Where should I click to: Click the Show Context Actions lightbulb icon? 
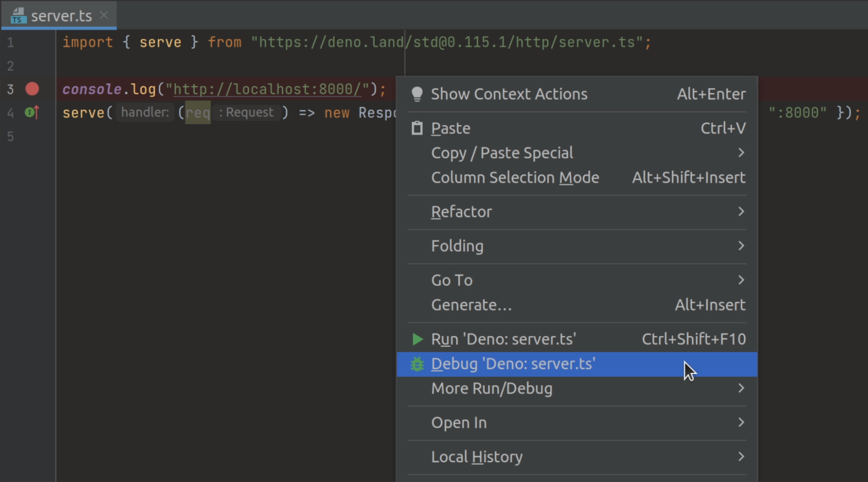tap(417, 93)
